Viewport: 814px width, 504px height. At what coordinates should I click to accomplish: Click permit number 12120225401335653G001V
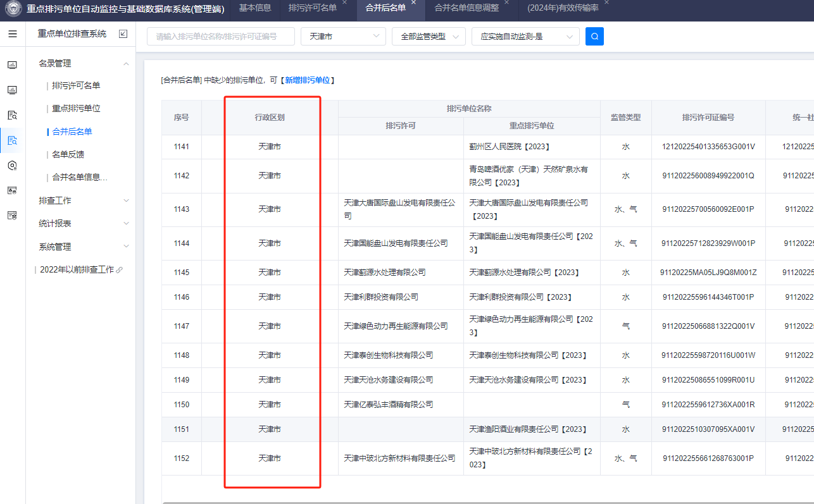(x=708, y=147)
